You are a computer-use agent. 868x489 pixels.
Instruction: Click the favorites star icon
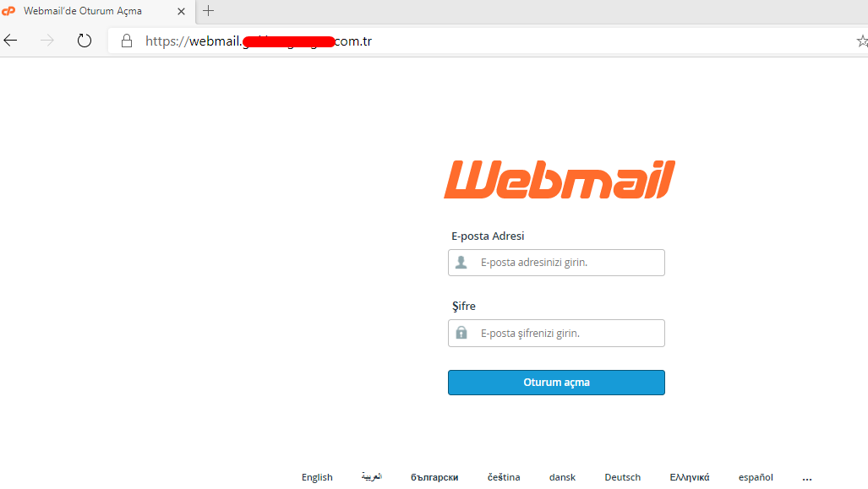tap(862, 41)
